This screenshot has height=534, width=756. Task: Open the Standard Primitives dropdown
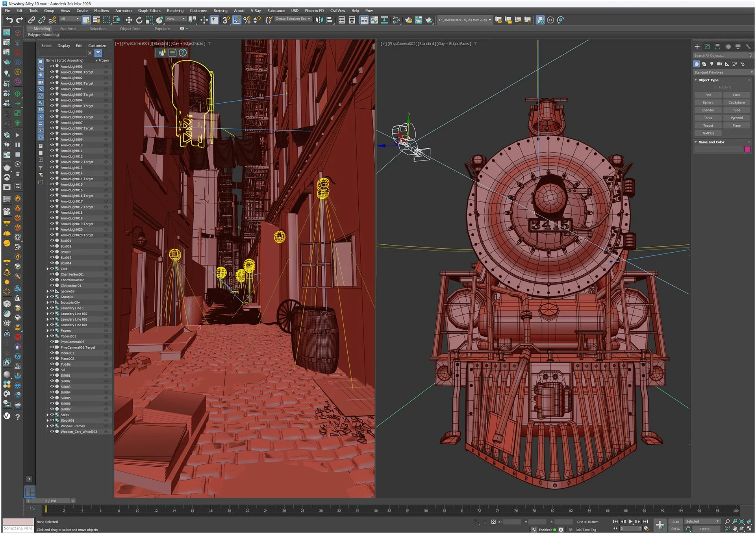723,72
